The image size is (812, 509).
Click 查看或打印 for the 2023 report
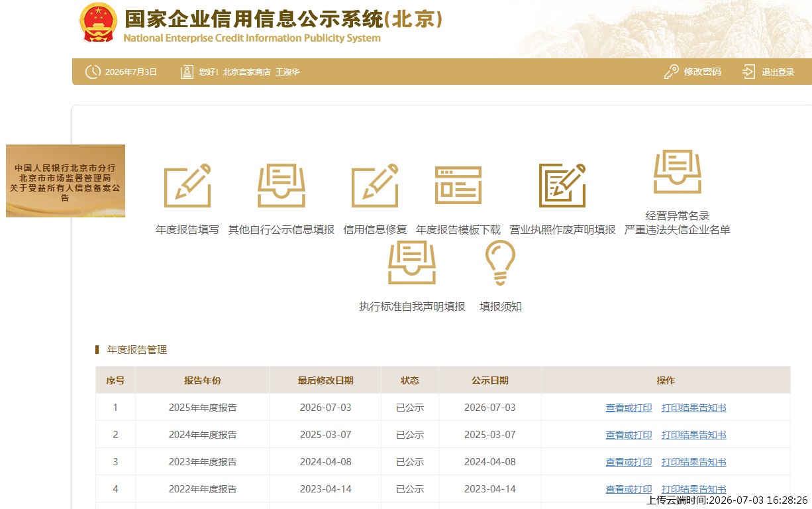point(629,462)
